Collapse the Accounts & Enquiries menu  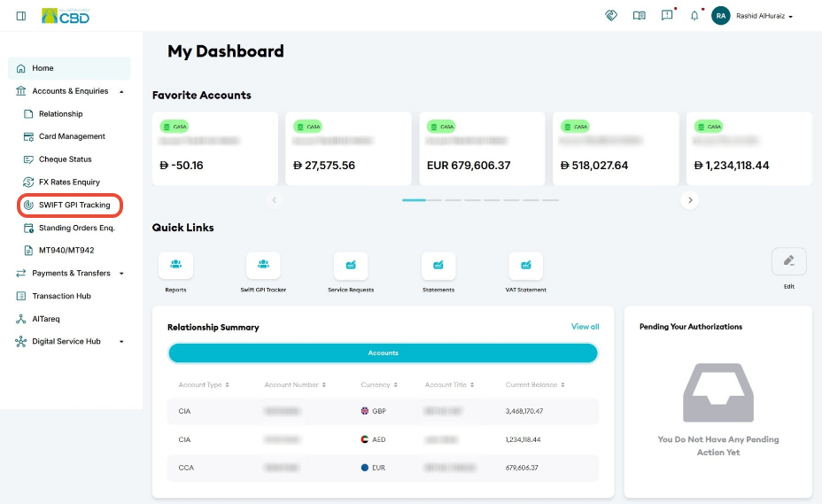pos(121,91)
